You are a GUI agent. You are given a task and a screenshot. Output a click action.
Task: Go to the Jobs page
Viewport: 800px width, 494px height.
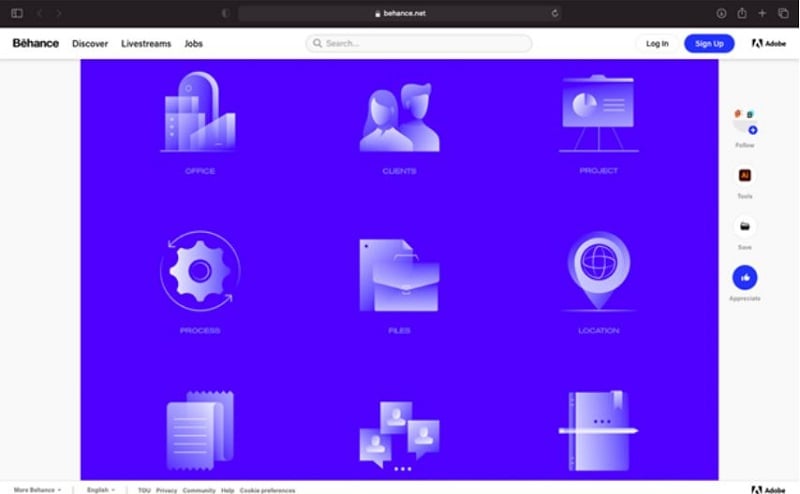pyautogui.click(x=193, y=44)
